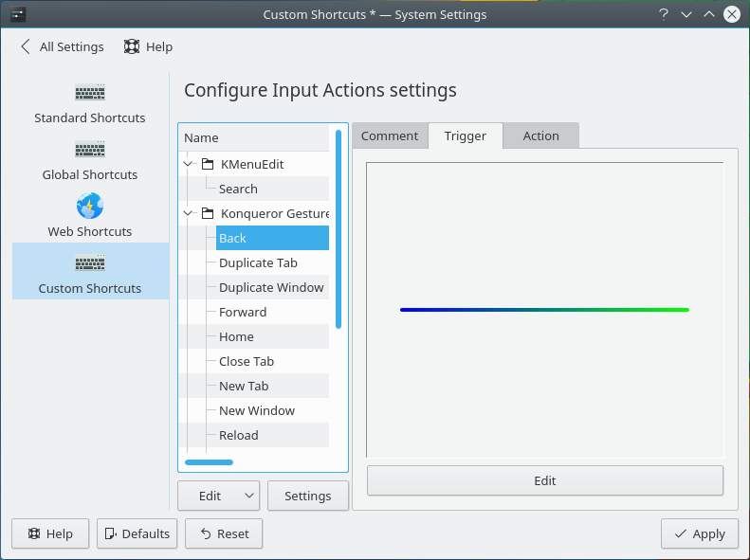Click the Reset button

click(x=224, y=533)
